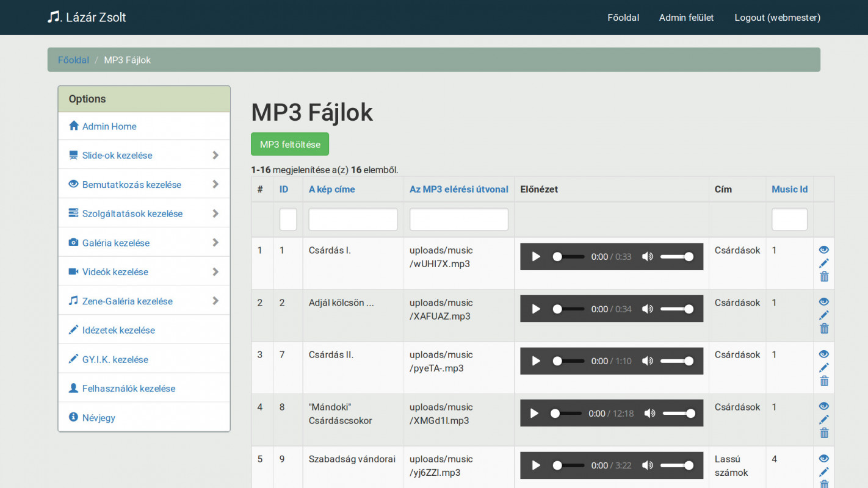Adjust volume slider for Csárdás II.
868x488 pixels.
[676, 361]
